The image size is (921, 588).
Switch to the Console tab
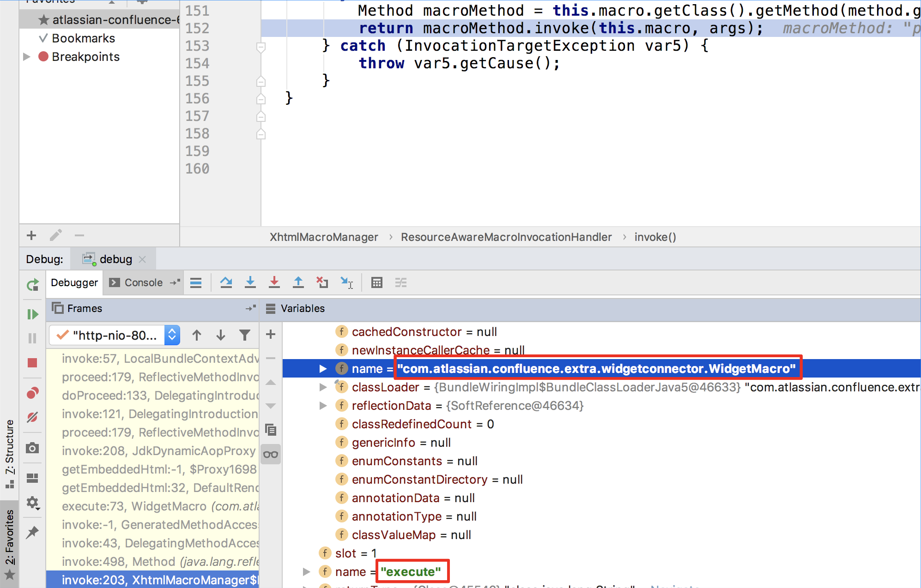(x=143, y=282)
